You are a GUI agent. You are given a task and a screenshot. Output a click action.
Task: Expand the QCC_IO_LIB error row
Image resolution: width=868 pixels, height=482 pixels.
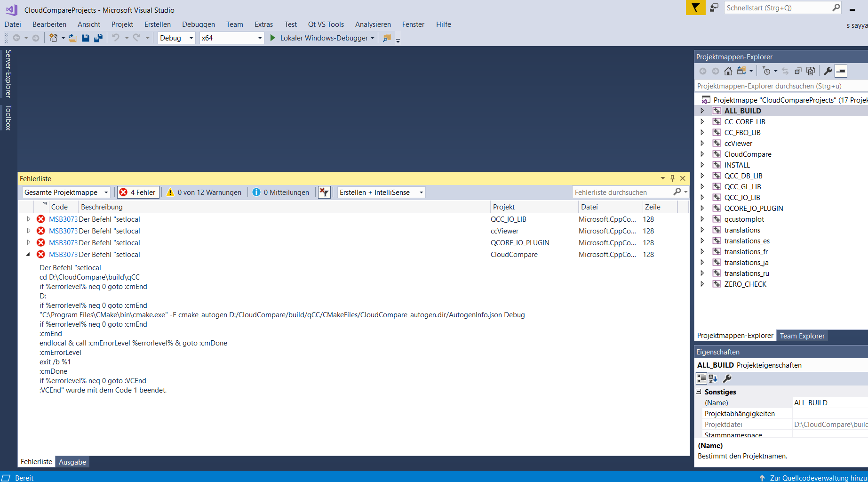[28, 219]
